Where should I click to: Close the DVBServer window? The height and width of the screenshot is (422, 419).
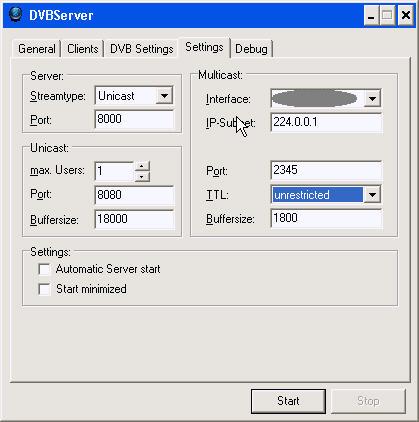pyautogui.click(x=406, y=15)
